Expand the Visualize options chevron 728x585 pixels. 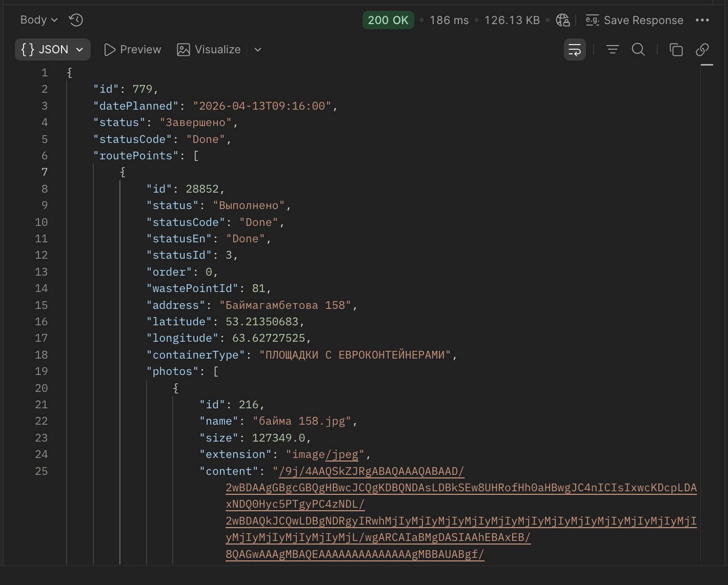tap(258, 50)
